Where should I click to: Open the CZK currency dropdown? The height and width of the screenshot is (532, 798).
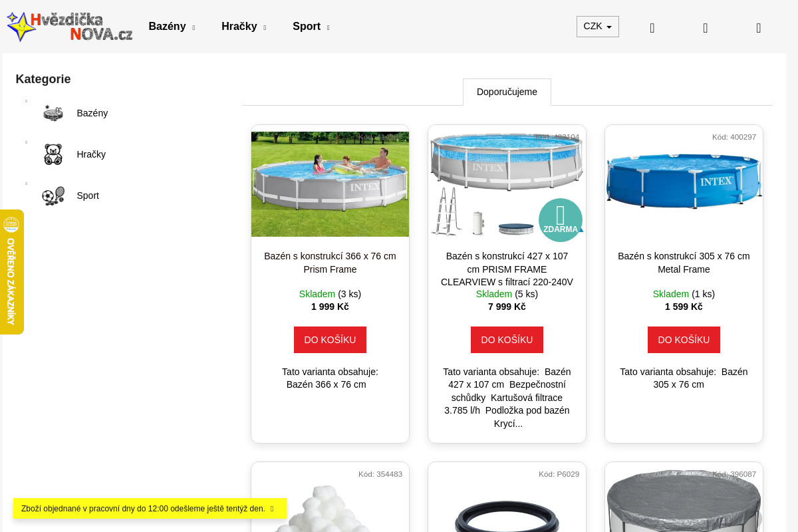coord(598,27)
